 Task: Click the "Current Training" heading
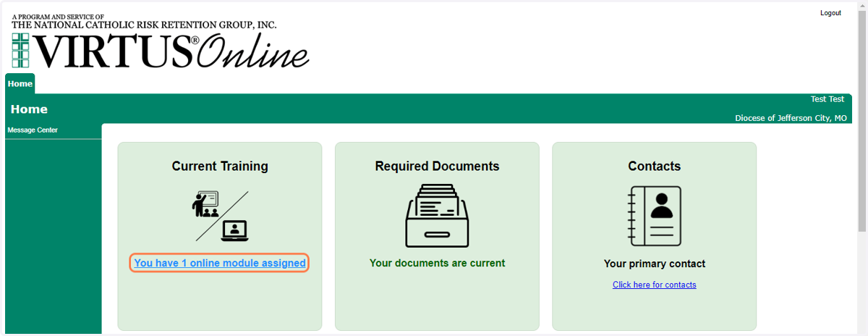[220, 166]
